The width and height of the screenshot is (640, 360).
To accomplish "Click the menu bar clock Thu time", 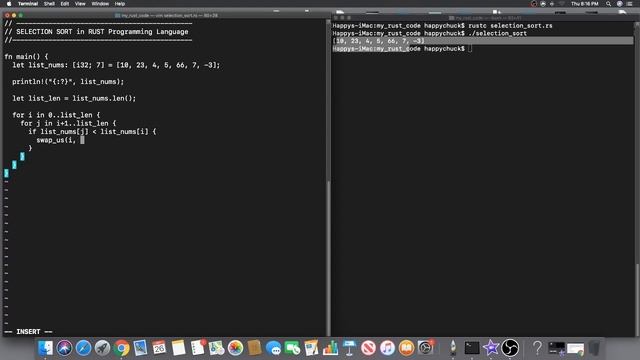I will (x=584, y=4).
